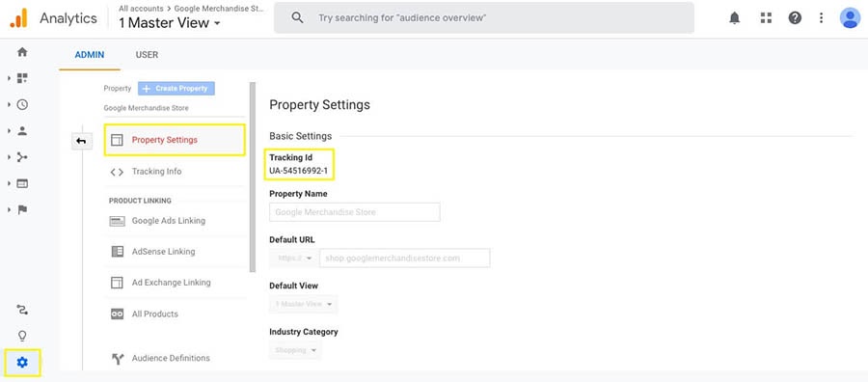Switch to the USER tab
This screenshot has width=868, height=382.
pos(147,55)
